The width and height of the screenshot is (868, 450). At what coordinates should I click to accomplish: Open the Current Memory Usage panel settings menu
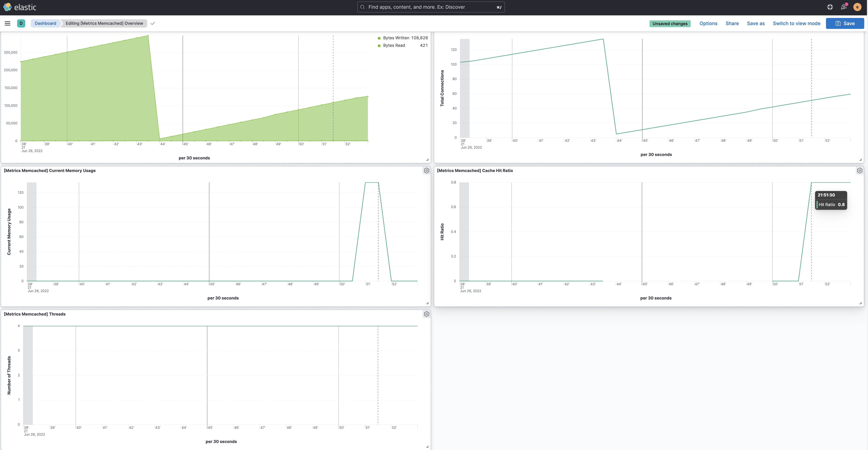click(x=426, y=170)
